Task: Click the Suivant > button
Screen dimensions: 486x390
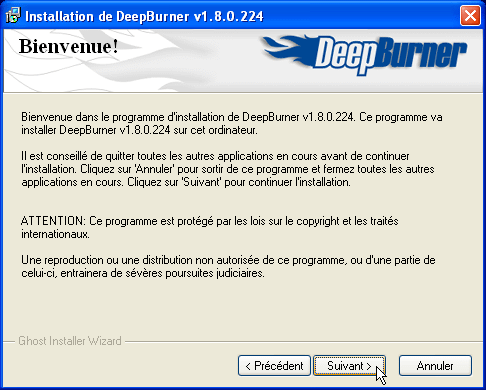Action: click(x=349, y=366)
